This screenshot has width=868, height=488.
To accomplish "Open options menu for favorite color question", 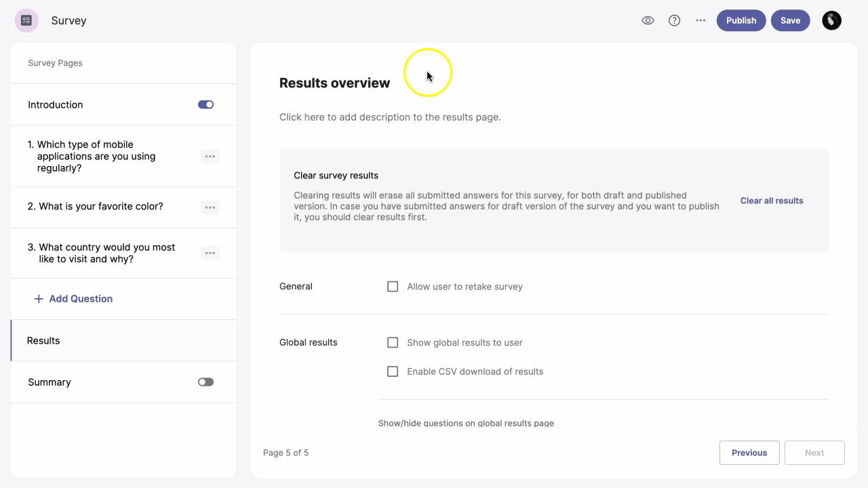I will (x=210, y=207).
